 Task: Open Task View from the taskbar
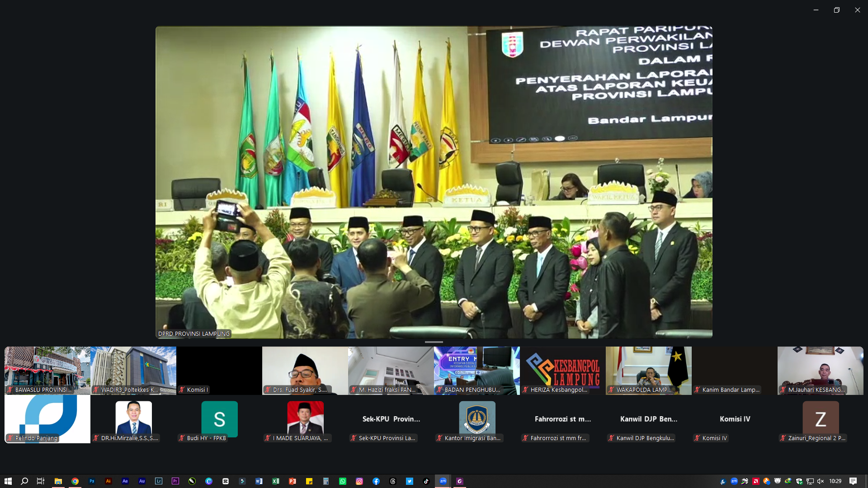pyautogui.click(x=41, y=481)
